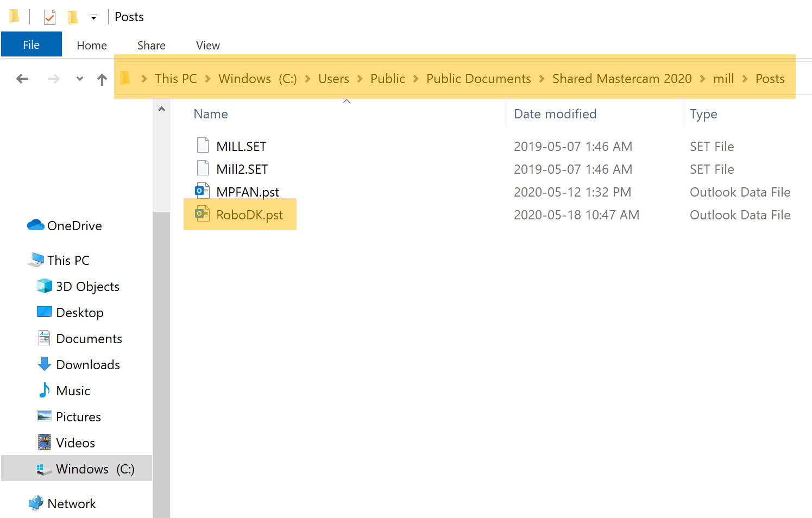Open the Customize Quick Access Toolbar dropdown
The height and width of the screenshot is (518, 812).
(x=93, y=17)
